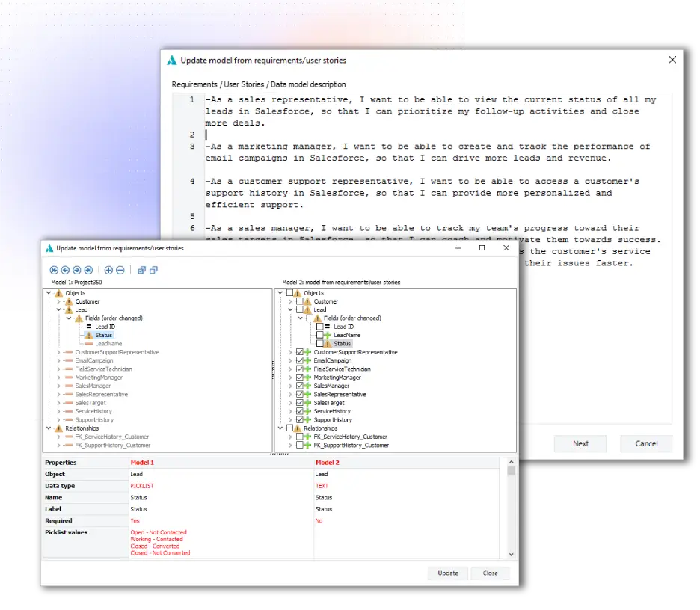Jump to the last difference toolbar icon
This screenshot has height=610, width=700.
coord(88,270)
